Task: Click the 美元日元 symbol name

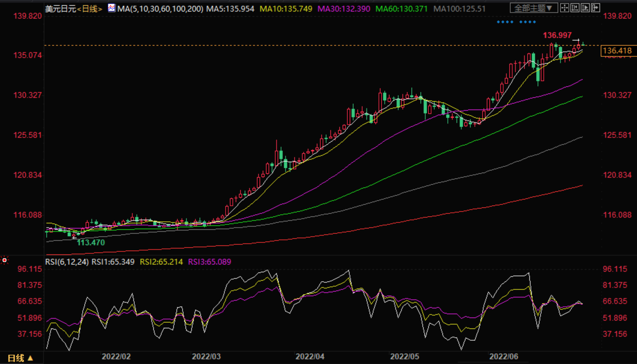Action: point(61,9)
